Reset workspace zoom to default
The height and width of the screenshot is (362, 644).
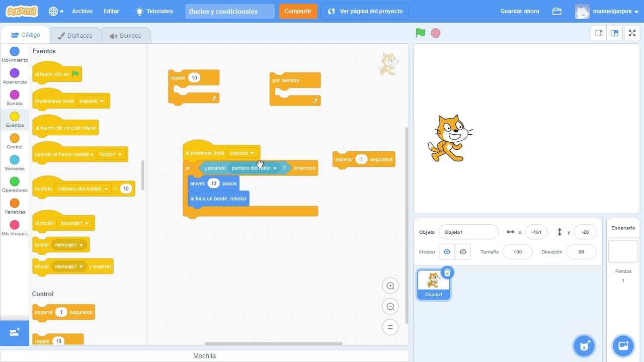(390, 327)
